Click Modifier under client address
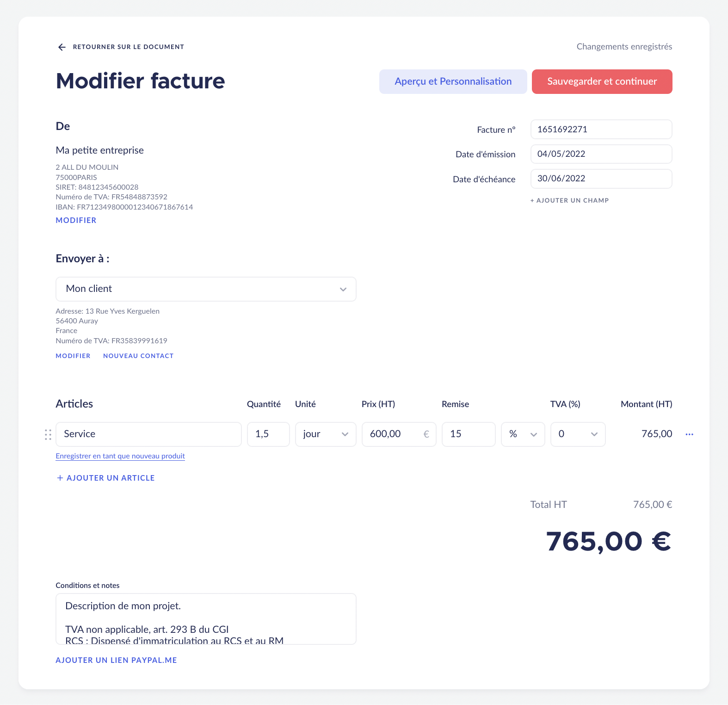Image resolution: width=728 pixels, height=705 pixels. click(x=73, y=356)
